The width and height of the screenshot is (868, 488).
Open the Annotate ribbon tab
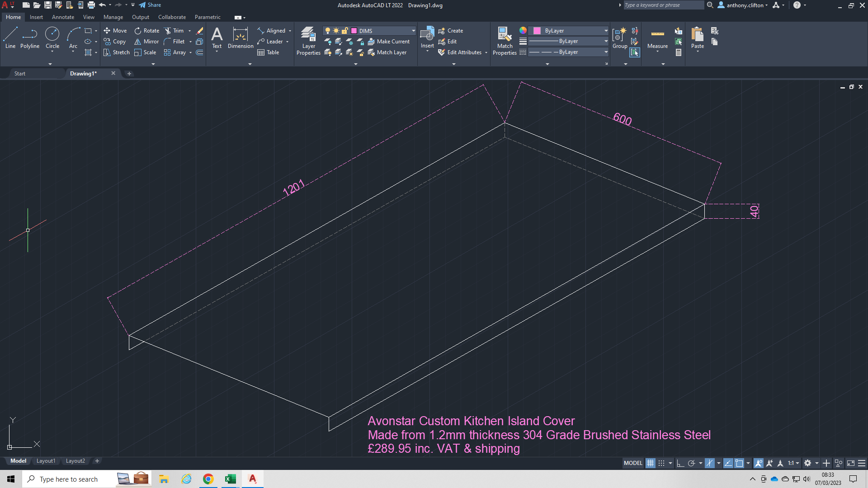tap(63, 17)
